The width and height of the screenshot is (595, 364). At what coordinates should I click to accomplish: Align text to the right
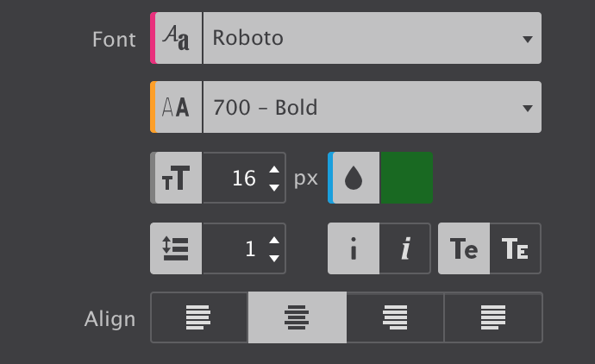pyautogui.click(x=395, y=317)
